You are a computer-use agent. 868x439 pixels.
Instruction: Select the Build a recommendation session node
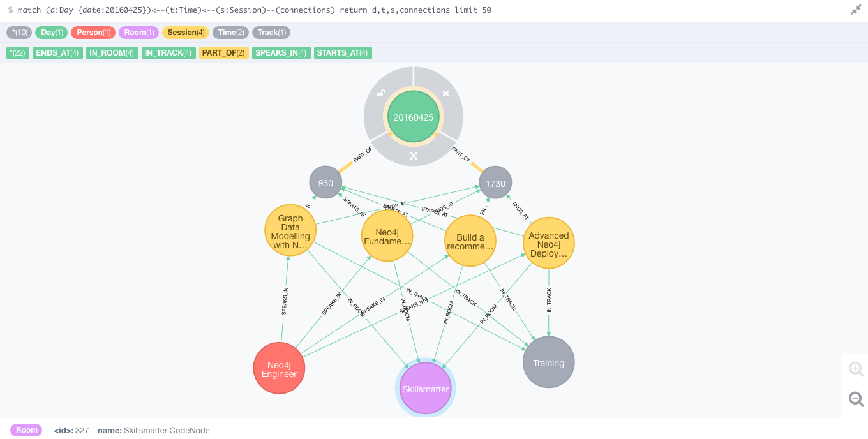(x=470, y=241)
